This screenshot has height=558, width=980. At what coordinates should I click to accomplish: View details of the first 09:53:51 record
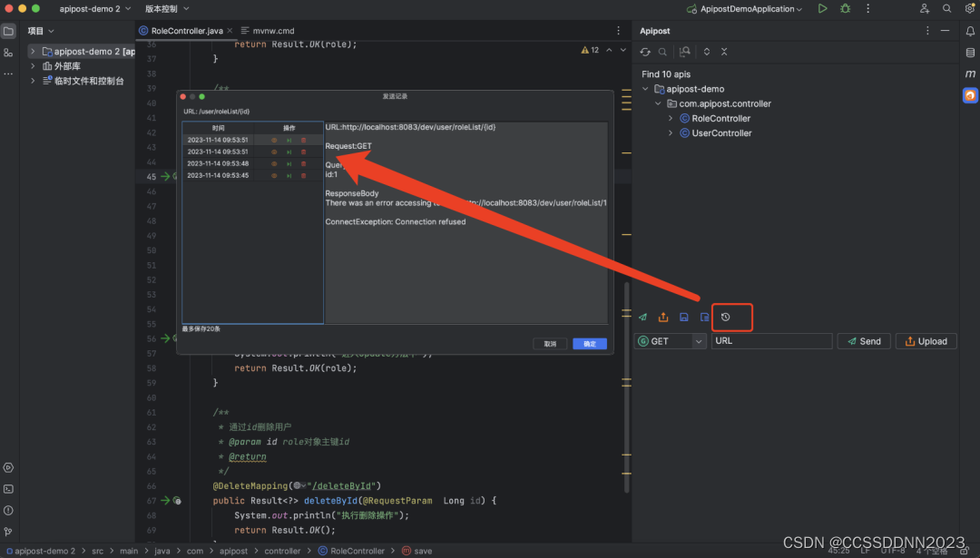pyautogui.click(x=274, y=140)
